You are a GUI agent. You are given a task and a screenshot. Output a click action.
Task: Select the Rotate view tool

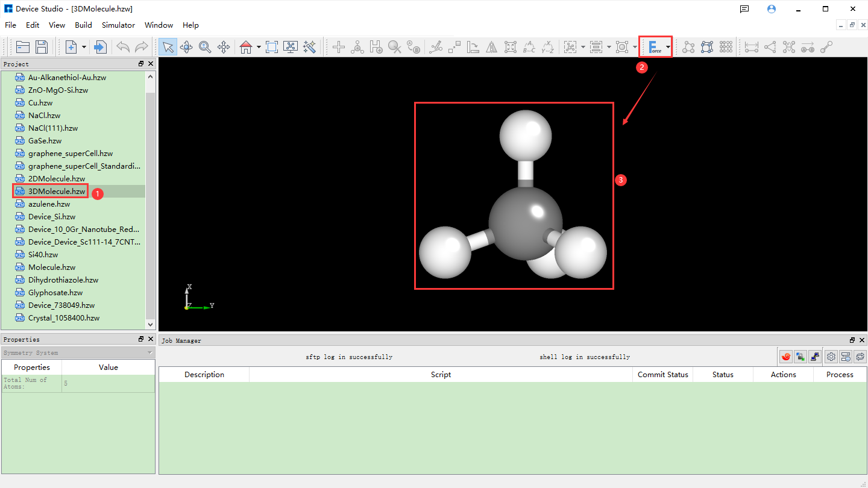(x=186, y=46)
